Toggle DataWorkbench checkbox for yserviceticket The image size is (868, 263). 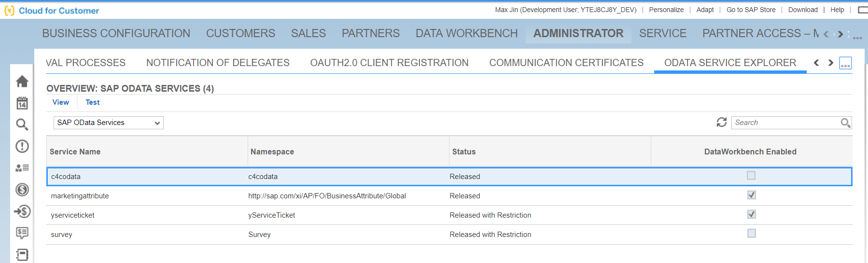pyautogui.click(x=751, y=214)
